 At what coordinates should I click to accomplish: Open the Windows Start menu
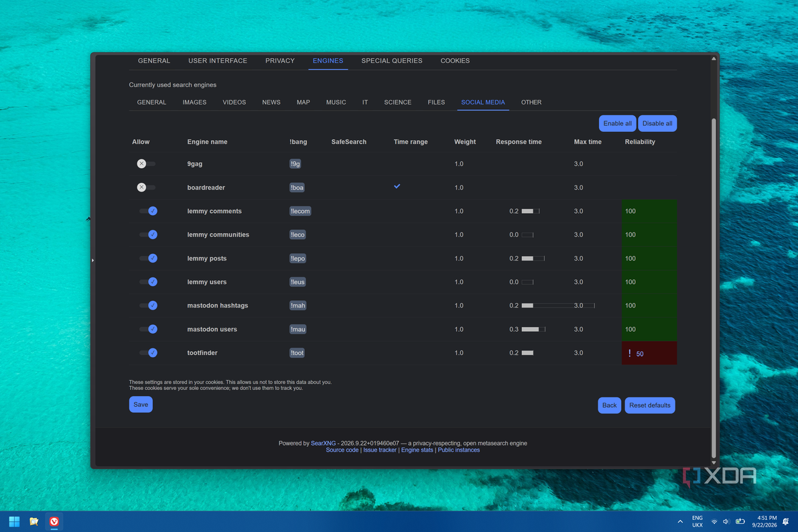pyautogui.click(x=14, y=521)
